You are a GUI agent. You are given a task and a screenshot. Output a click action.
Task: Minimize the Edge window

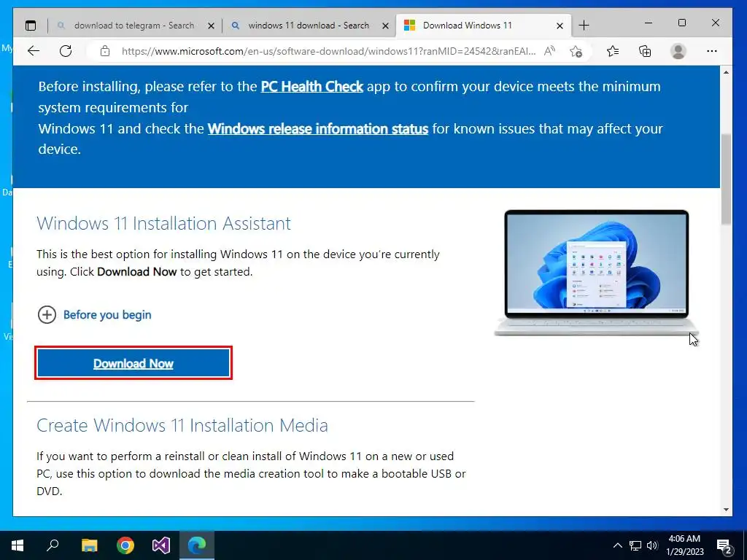click(649, 23)
